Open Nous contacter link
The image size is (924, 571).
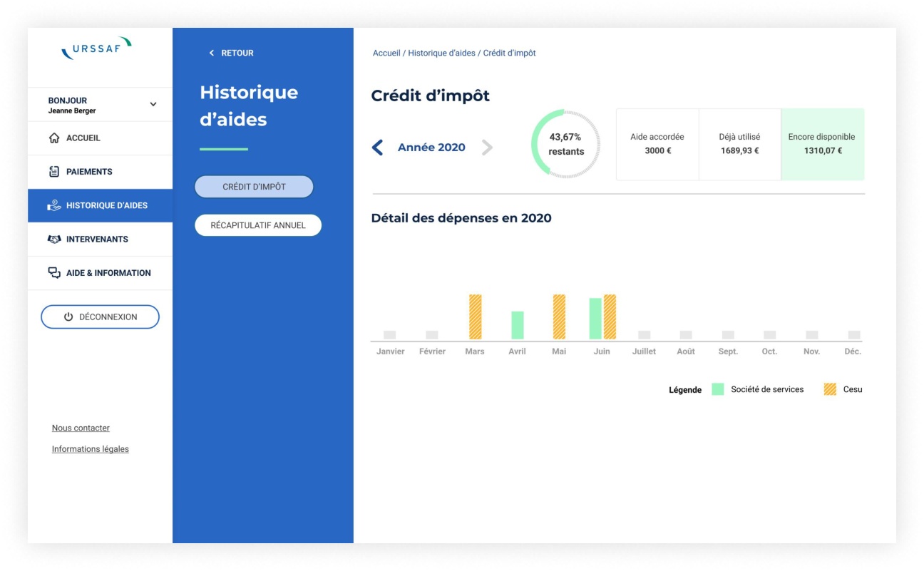coord(81,428)
